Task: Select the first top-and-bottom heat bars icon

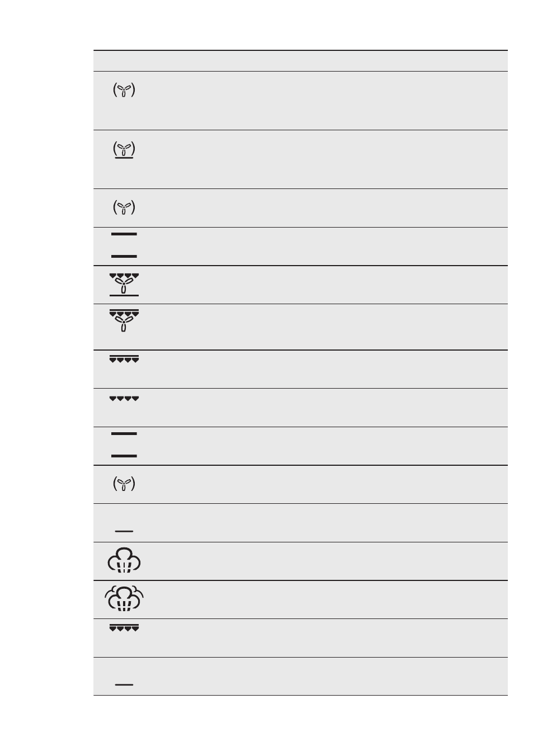Action: coord(124,245)
